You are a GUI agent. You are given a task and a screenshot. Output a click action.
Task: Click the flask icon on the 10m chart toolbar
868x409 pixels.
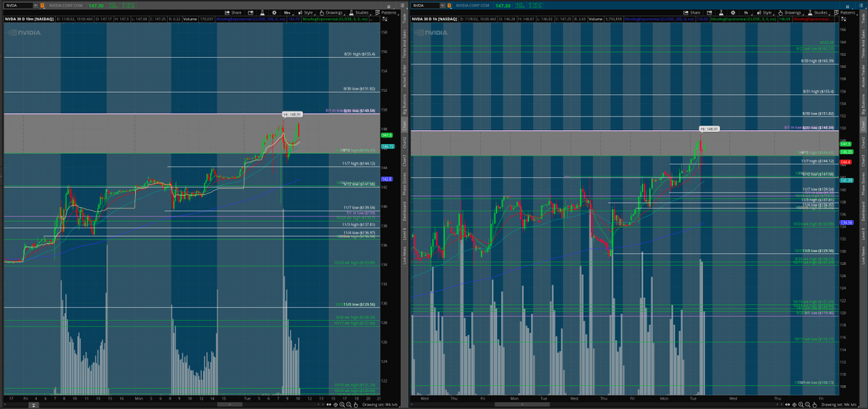[263, 13]
